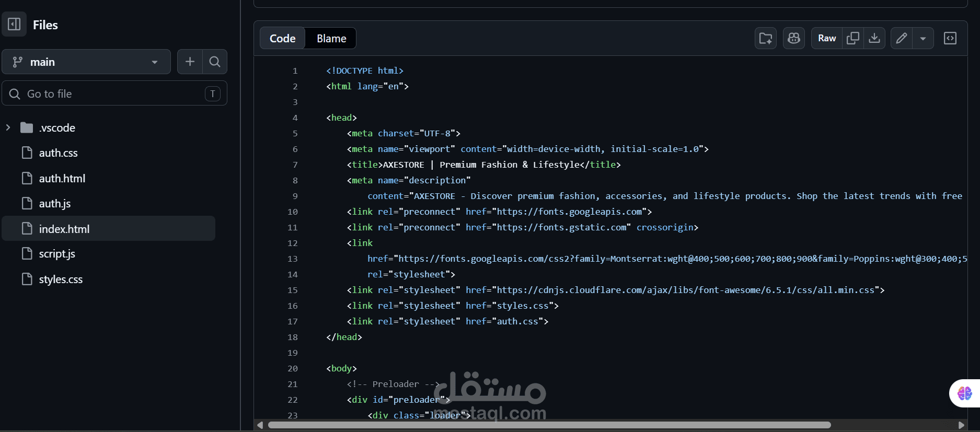This screenshot has width=980, height=432.
Task: Switch to the Blame tab
Action: pos(331,38)
